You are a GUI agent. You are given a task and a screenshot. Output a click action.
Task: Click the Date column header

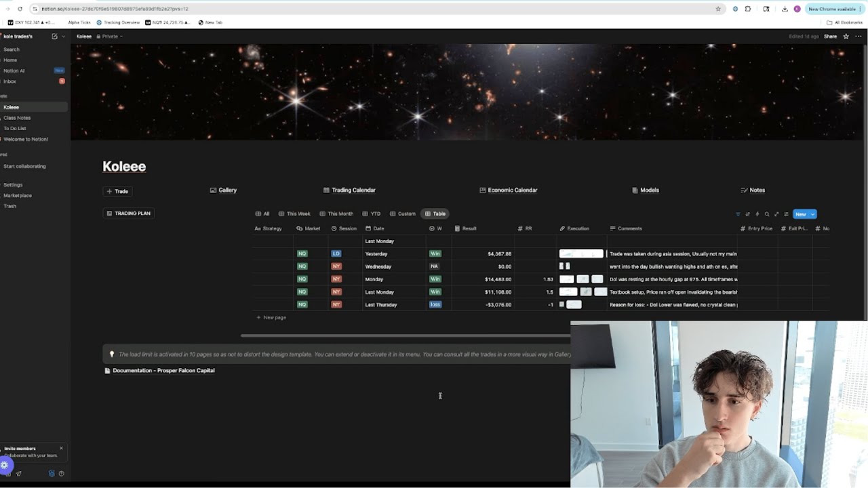click(374, 228)
